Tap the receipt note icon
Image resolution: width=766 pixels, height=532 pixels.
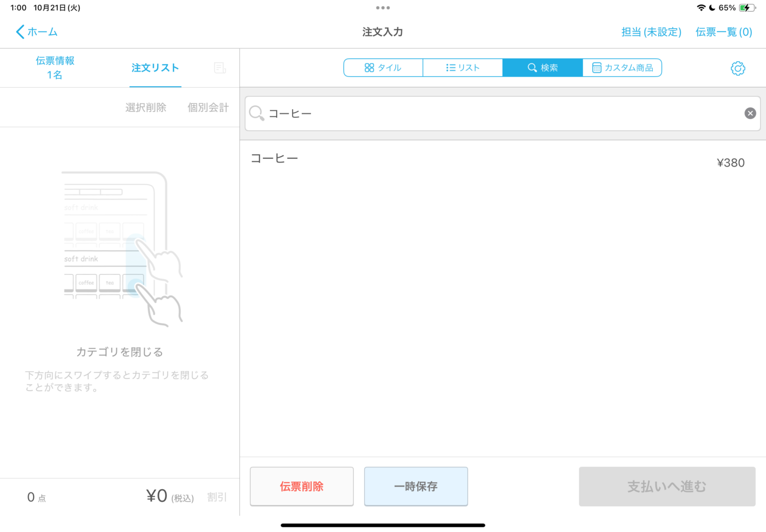pyautogui.click(x=220, y=68)
